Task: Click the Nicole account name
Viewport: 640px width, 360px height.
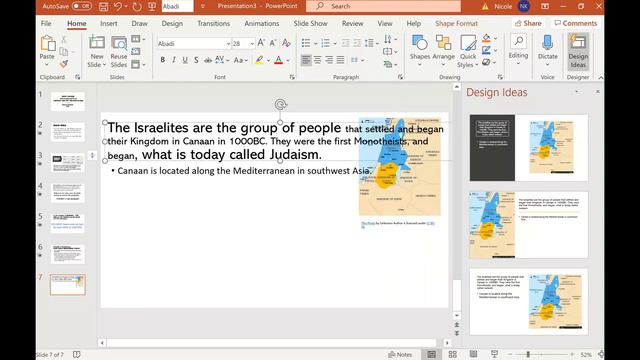Action: [x=503, y=6]
